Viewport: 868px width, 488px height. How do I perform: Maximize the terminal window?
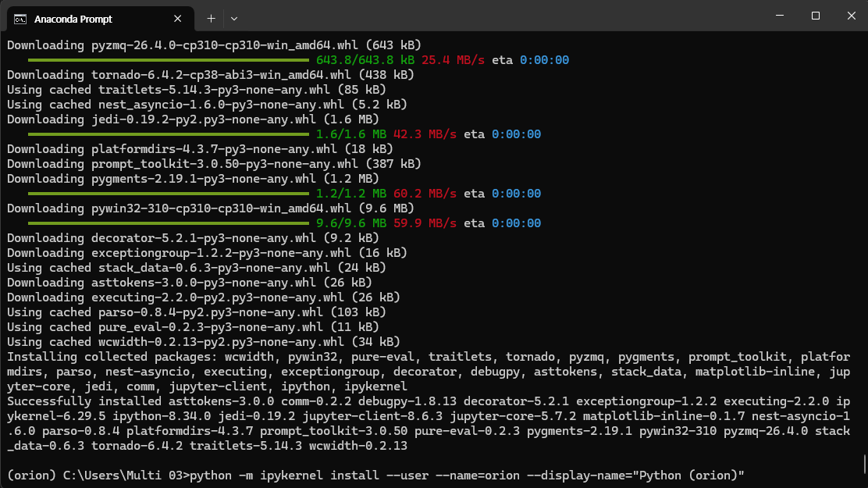tap(816, 16)
